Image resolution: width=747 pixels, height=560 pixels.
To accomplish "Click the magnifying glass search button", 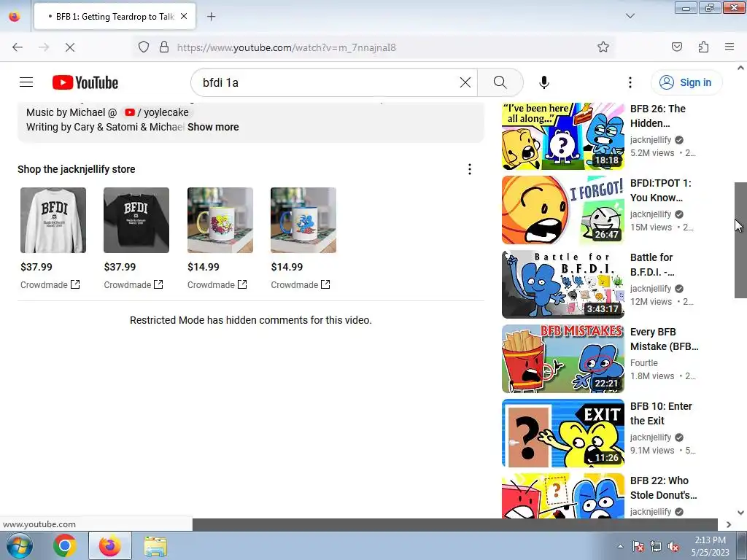I will [x=500, y=82].
